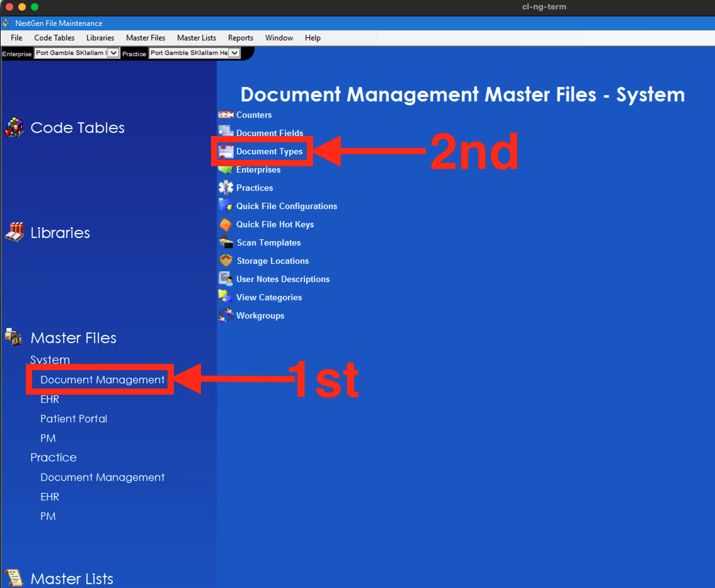715x588 pixels.
Task: Open the View Categories link
Action: (x=269, y=297)
